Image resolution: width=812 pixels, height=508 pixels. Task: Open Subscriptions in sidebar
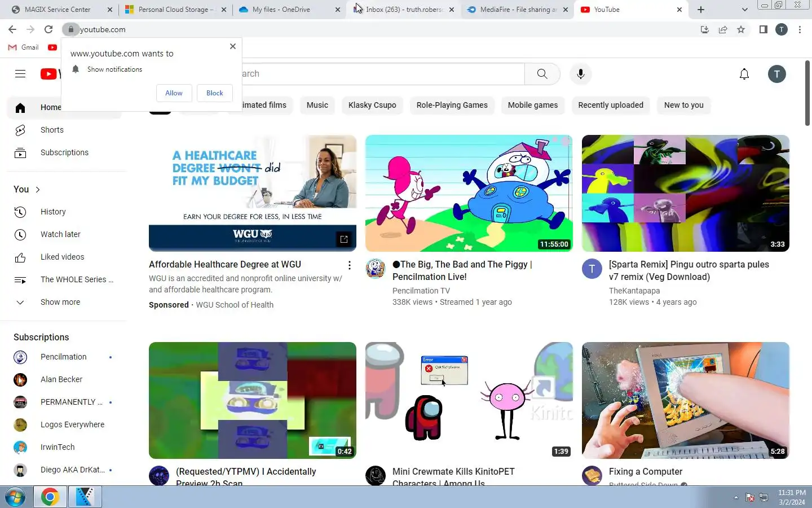click(x=64, y=152)
